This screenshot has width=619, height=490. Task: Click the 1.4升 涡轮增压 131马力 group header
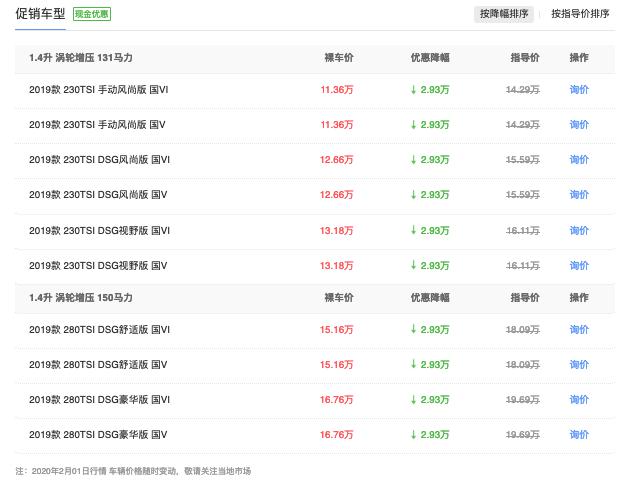tap(81, 58)
